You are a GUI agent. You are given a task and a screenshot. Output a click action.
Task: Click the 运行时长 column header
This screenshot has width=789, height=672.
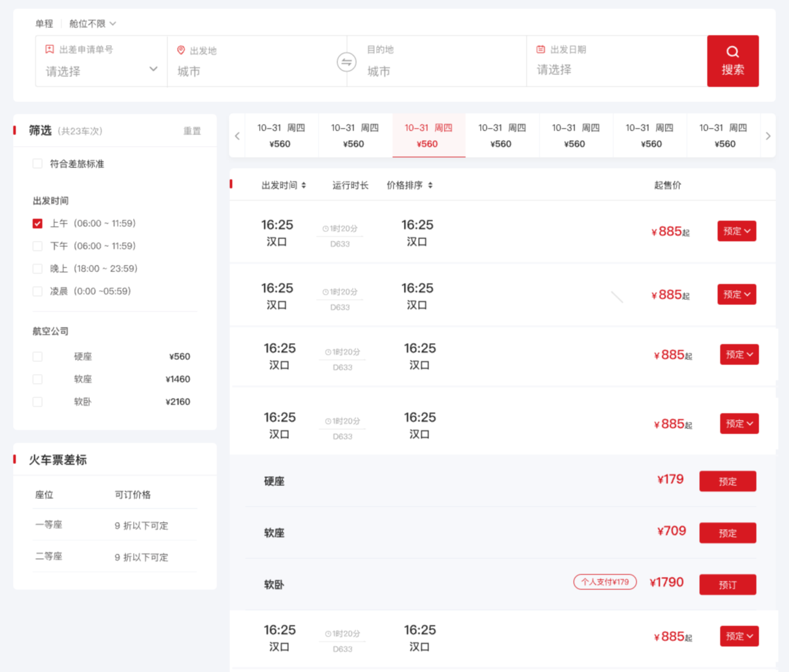[x=350, y=185]
